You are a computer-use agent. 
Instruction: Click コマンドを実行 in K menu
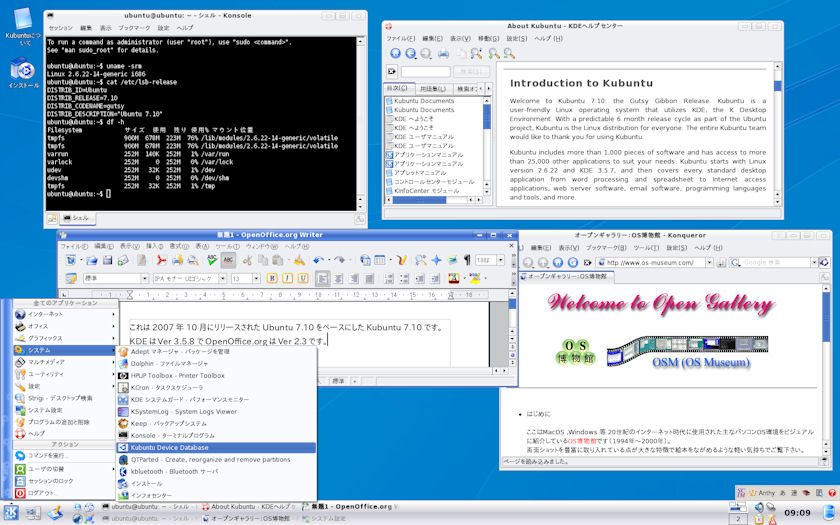click(63, 455)
